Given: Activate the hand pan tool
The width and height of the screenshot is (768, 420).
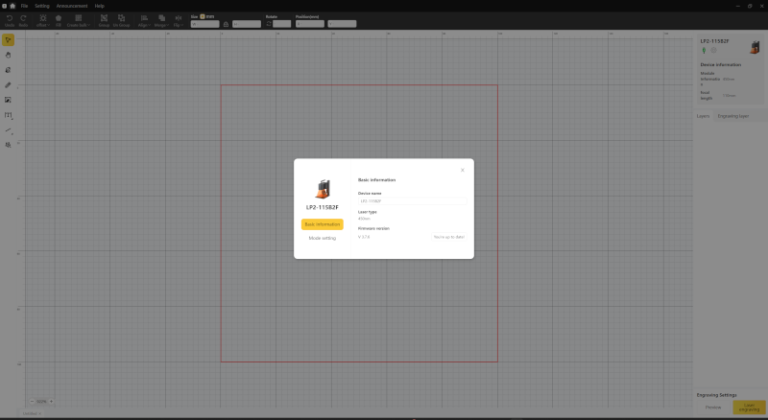Looking at the screenshot, I should (8, 55).
